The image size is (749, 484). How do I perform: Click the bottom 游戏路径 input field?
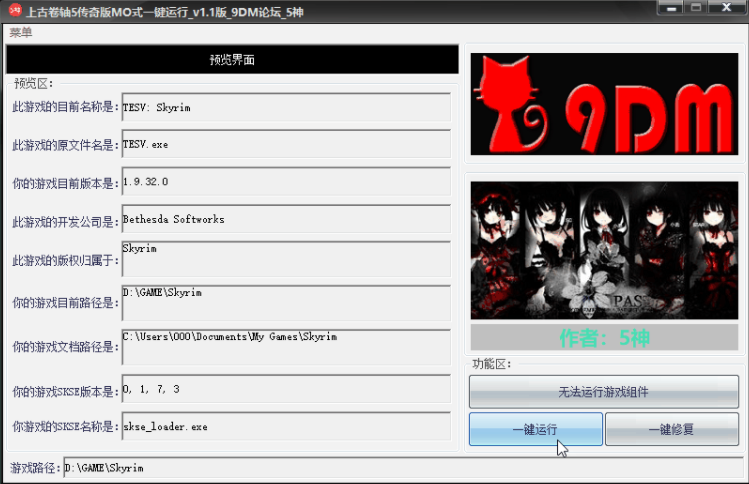coord(403,467)
